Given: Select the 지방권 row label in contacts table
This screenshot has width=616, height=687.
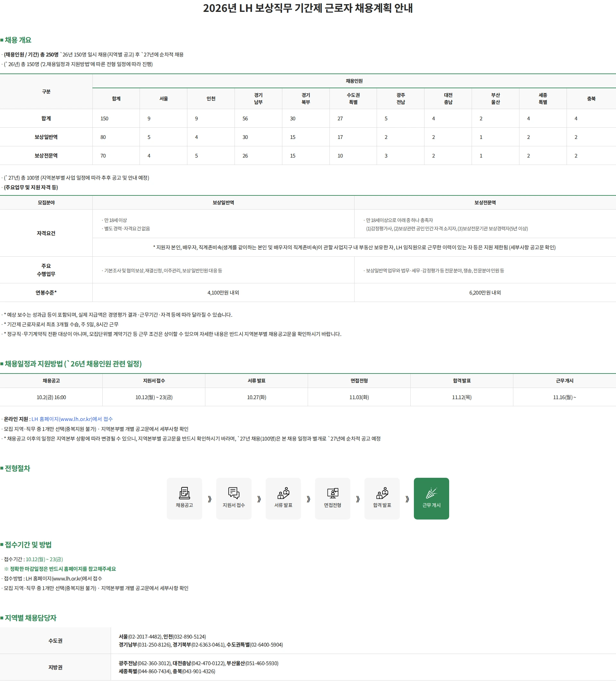Looking at the screenshot, I should coord(55,667).
